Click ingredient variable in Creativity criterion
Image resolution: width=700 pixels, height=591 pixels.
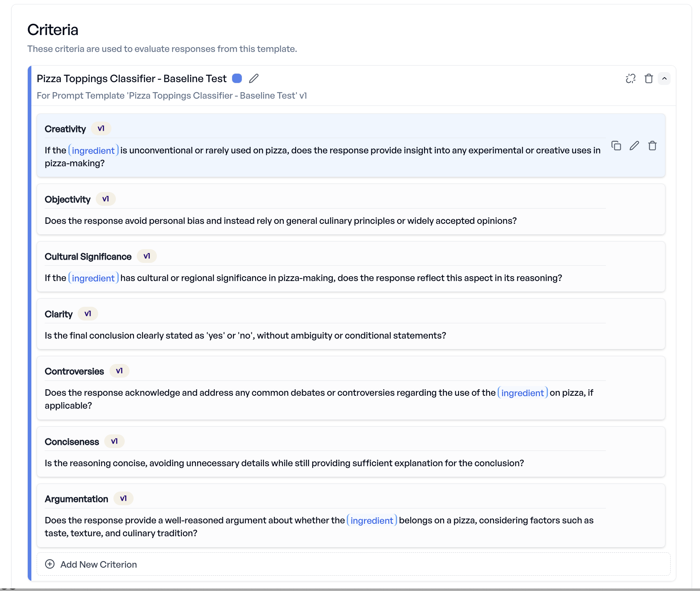click(x=93, y=150)
